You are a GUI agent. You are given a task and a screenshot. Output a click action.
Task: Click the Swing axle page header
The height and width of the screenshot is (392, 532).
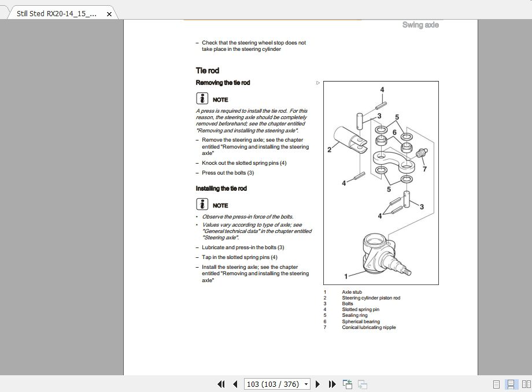pos(420,25)
